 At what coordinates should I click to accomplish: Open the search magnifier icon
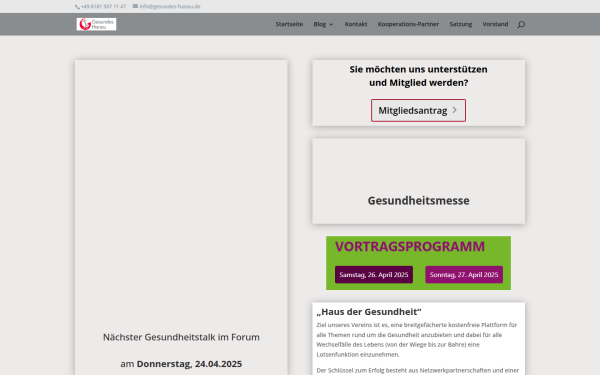pos(521,24)
